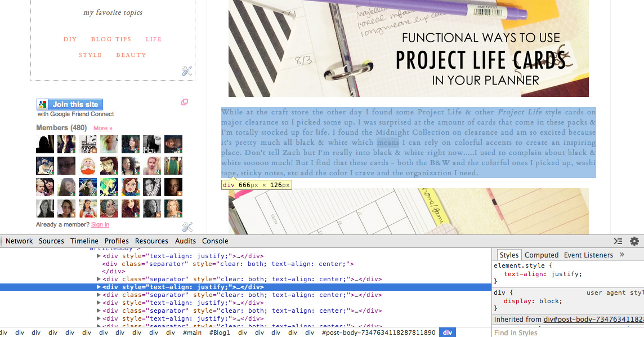Click the Sign in link
Image resolution: width=644 pixels, height=337 pixels.
pos(100,224)
